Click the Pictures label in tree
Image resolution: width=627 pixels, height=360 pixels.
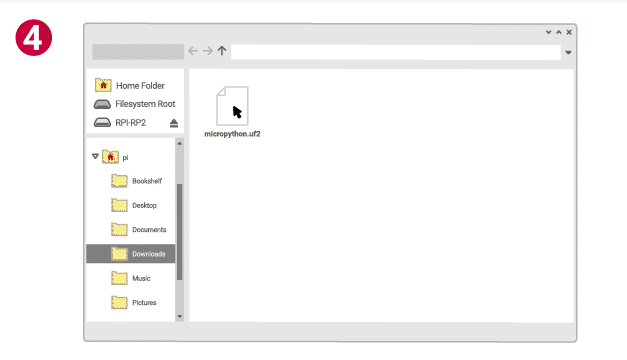point(144,303)
